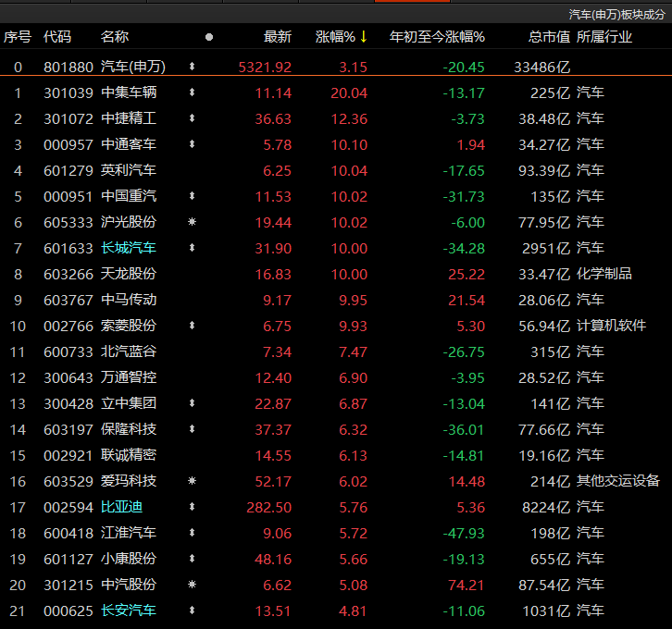Click the yellow sort arrow beside 涨幅%
The image size is (672, 629).
(x=364, y=37)
